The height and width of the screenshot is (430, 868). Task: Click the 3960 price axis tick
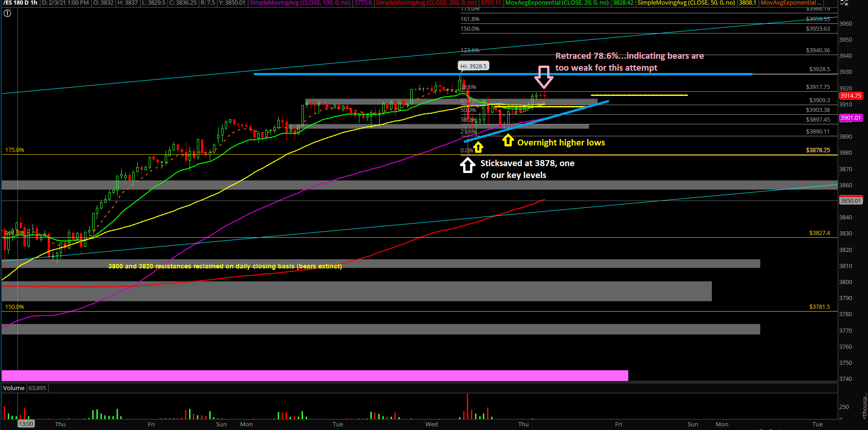(846, 24)
